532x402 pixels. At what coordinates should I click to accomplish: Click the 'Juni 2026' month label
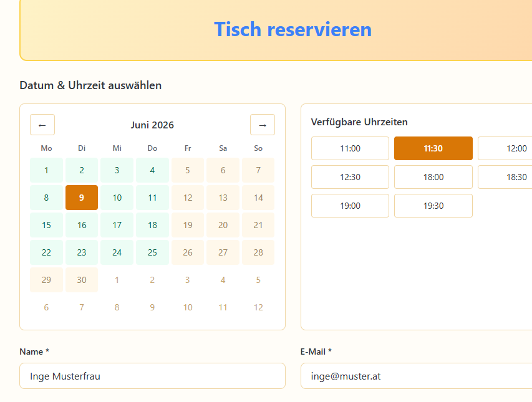[x=152, y=125]
